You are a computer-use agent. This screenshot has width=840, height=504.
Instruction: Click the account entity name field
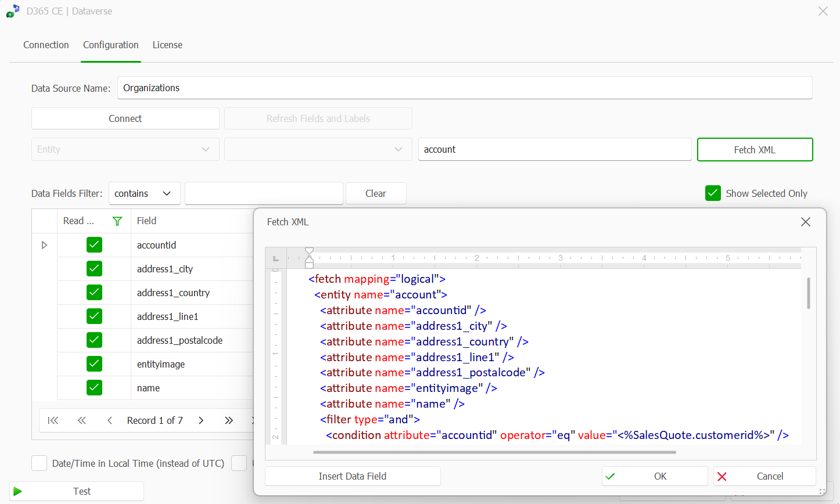[x=555, y=149]
